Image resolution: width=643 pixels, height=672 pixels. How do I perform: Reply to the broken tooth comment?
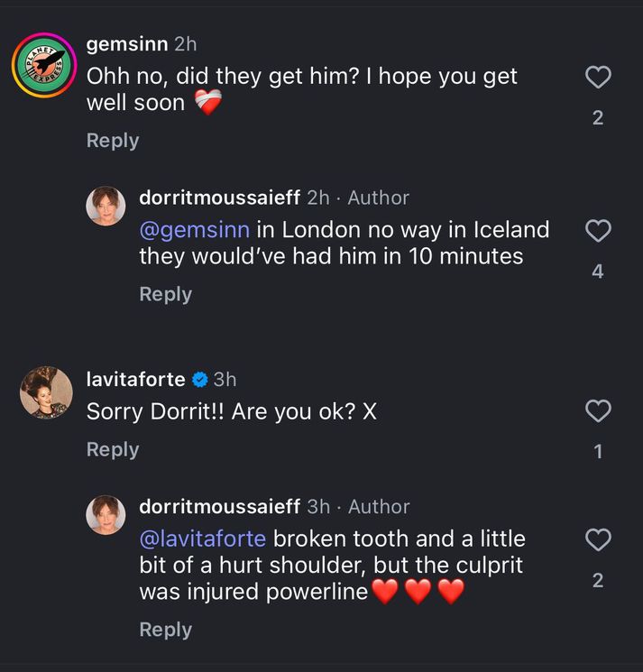coord(165,630)
